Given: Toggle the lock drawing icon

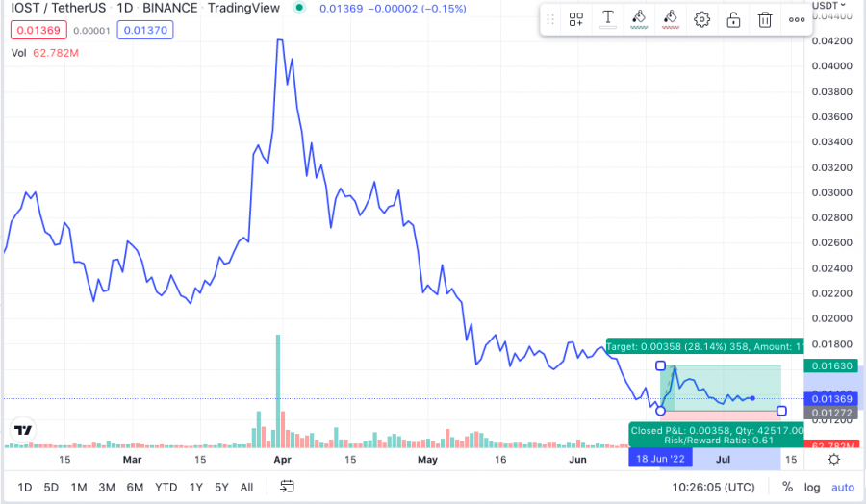Looking at the screenshot, I should point(733,20).
